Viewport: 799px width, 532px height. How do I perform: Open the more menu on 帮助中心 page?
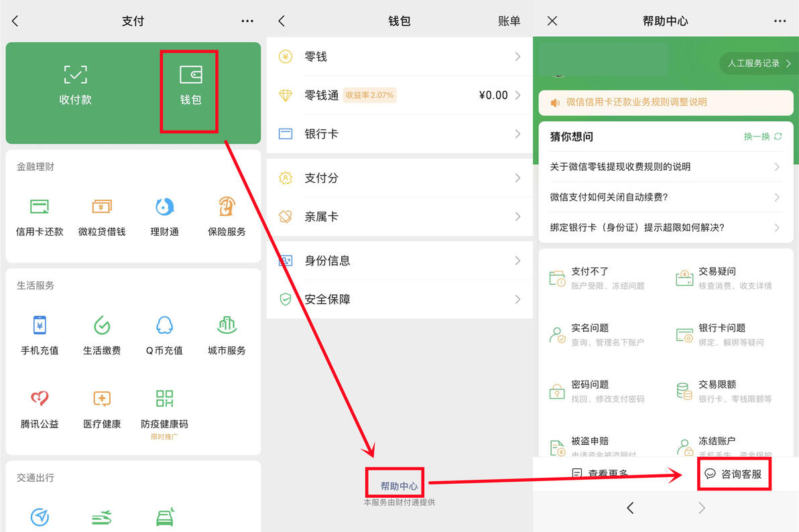pyautogui.click(x=780, y=21)
